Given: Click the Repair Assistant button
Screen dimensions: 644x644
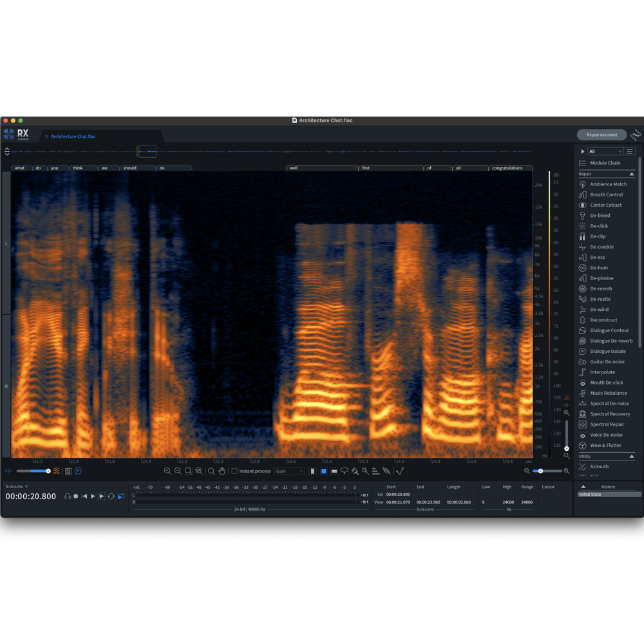Looking at the screenshot, I should (601, 135).
